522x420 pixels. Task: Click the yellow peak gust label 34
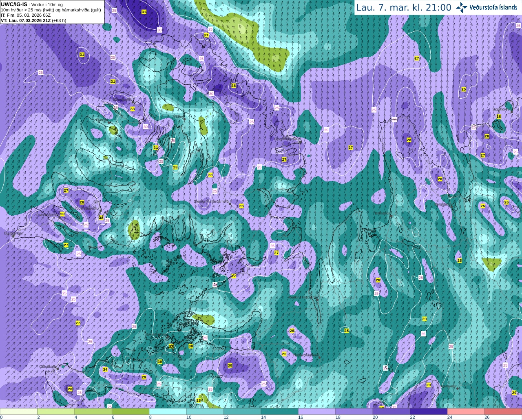tap(105, 369)
